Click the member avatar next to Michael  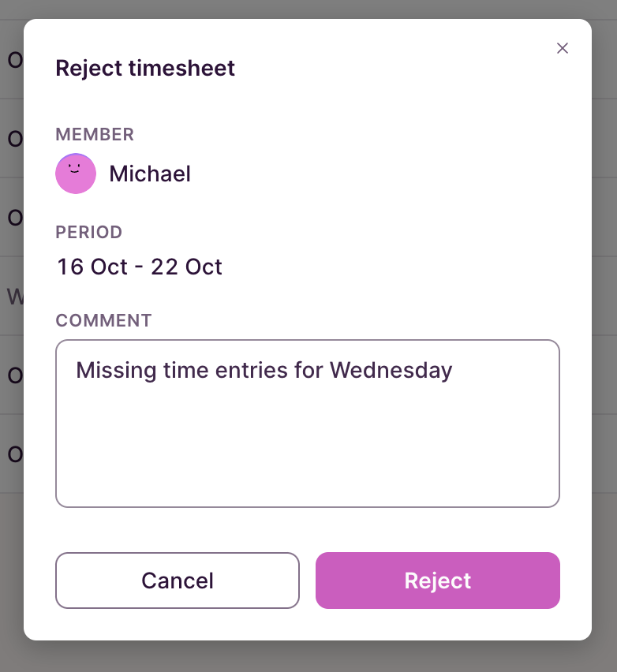(x=76, y=174)
